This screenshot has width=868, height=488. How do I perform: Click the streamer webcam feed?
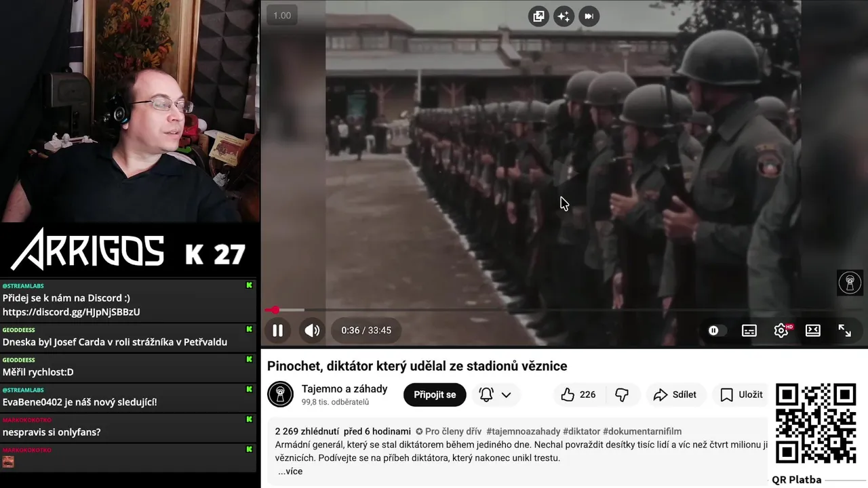129,111
